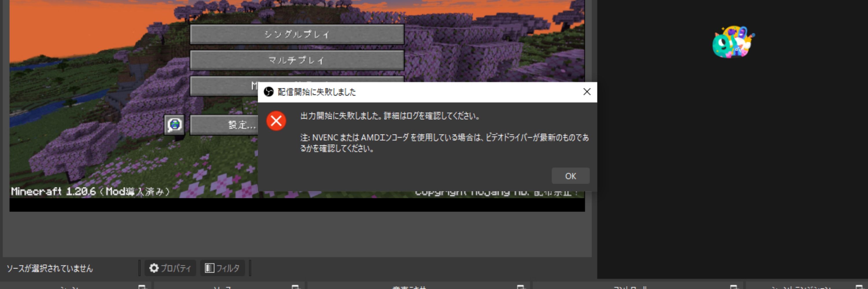Close the 配信開始に失敗しました dialog with X
This screenshot has height=289, width=868.
coord(587,92)
